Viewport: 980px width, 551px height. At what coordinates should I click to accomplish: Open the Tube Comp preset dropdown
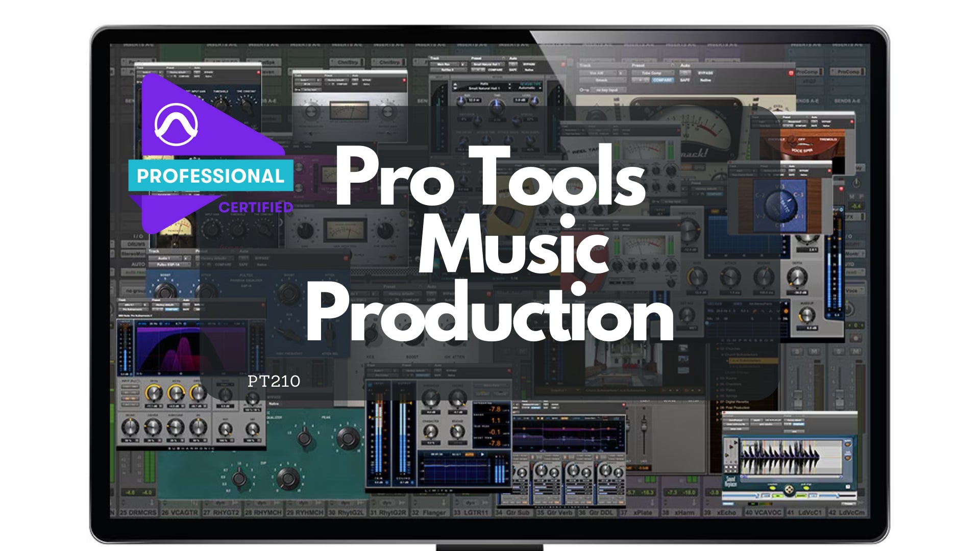652,73
